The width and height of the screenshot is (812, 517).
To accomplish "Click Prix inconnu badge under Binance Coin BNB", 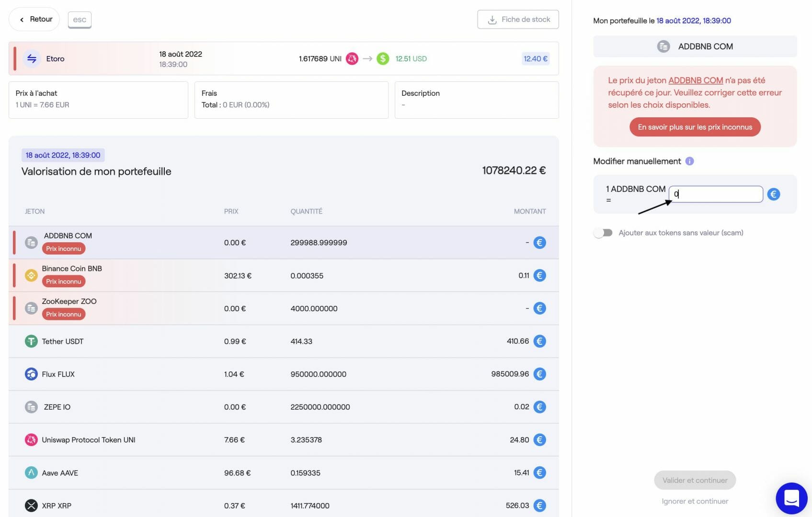I will pyautogui.click(x=64, y=281).
